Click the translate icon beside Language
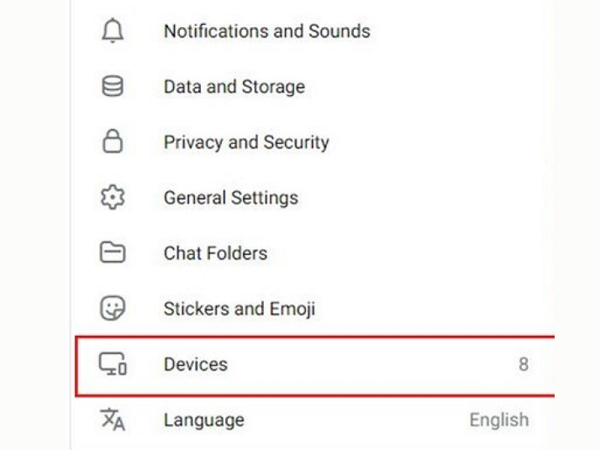The height and width of the screenshot is (450, 600). pos(112,419)
